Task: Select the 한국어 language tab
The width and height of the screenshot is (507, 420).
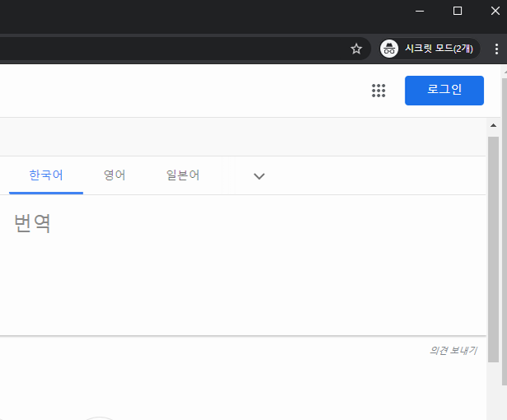Action: coord(46,175)
